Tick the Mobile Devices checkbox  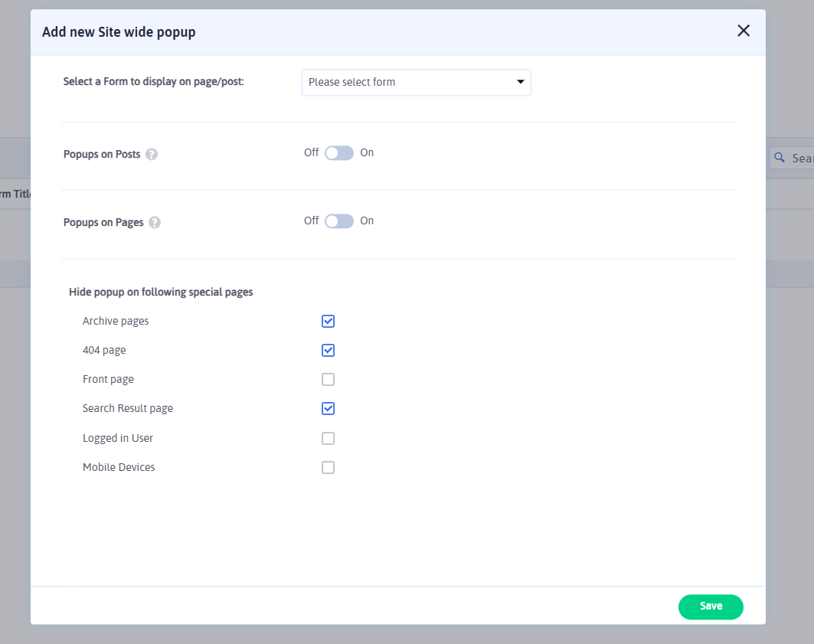[x=329, y=468]
